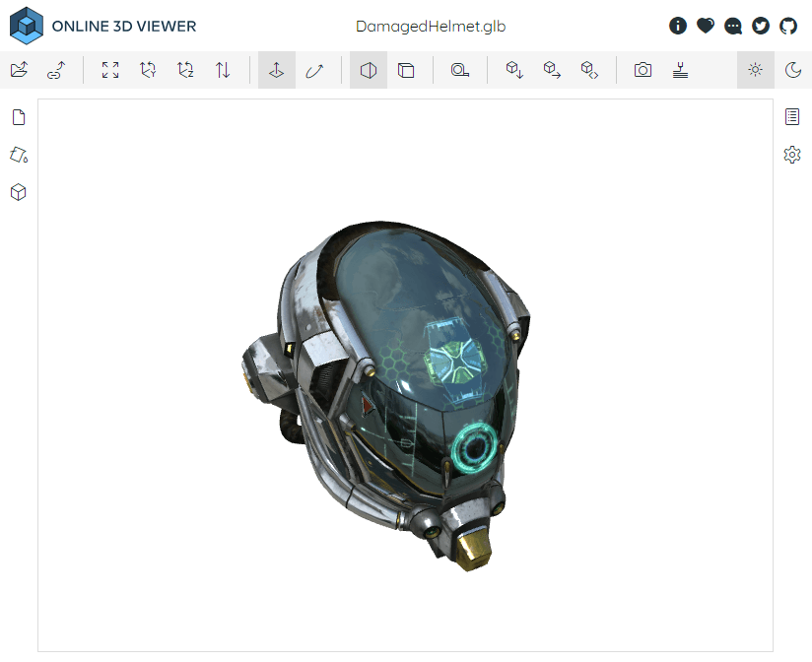
Task: Open the meshes panel in the sidebar
Action: [x=18, y=192]
